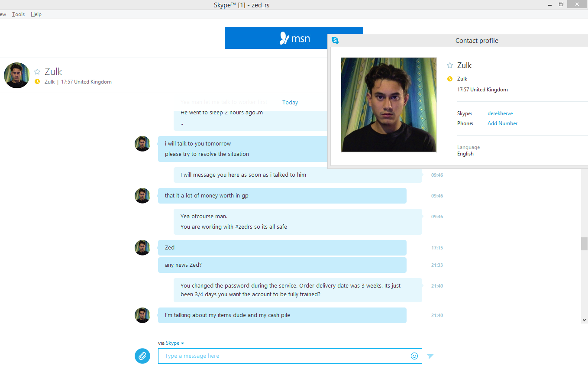The height and width of the screenshot is (369, 588).
Task: Open the emoticon smiley picker
Action: pos(414,356)
